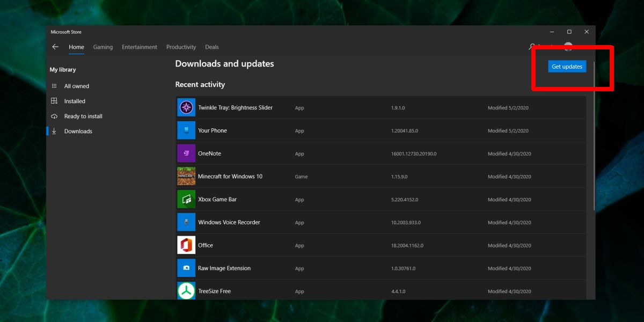The width and height of the screenshot is (644, 322).
Task: Select All owned in My library
Action: point(77,86)
